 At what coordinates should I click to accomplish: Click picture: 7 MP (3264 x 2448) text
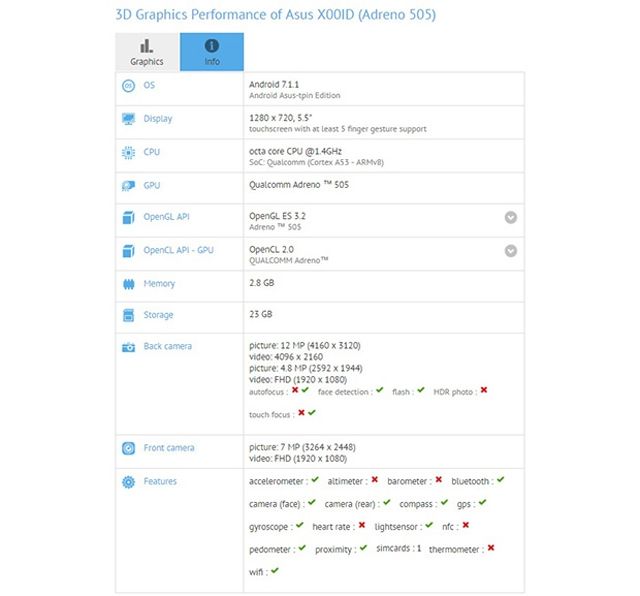[x=302, y=447]
